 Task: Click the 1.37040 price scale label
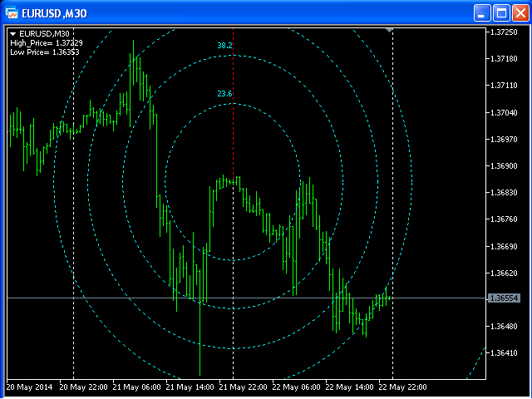(505, 113)
